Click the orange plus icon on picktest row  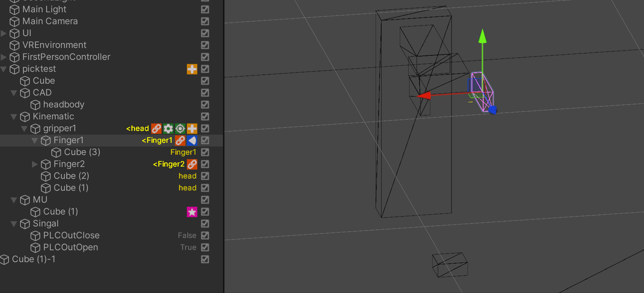[x=192, y=69]
